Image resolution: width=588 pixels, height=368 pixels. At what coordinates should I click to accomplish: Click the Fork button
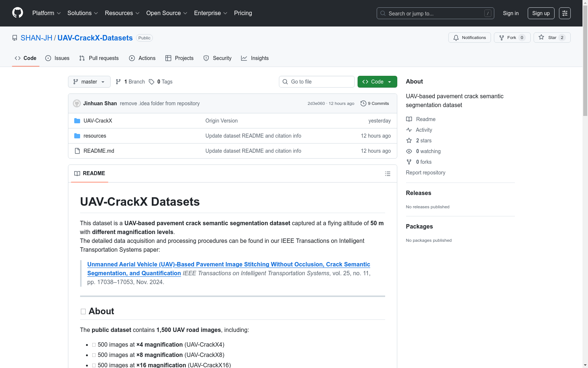pyautogui.click(x=512, y=38)
